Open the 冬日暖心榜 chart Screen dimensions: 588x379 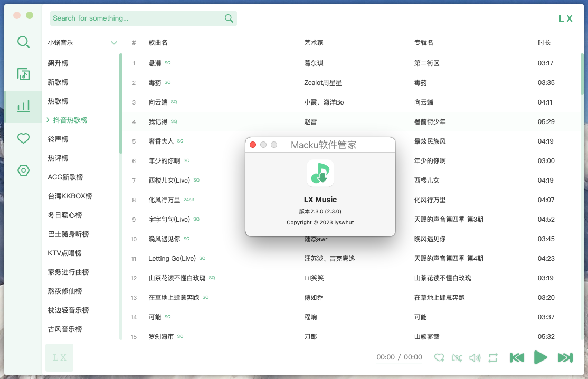65,215
